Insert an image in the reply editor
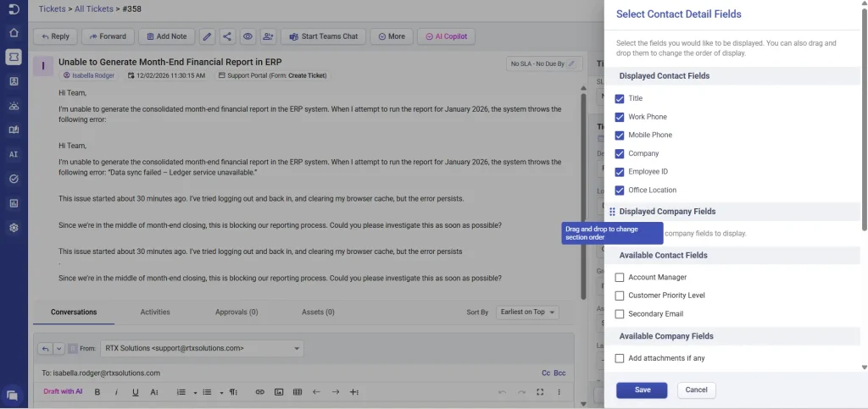Image resolution: width=868 pixels, height=409 pixels. point(279,392)
